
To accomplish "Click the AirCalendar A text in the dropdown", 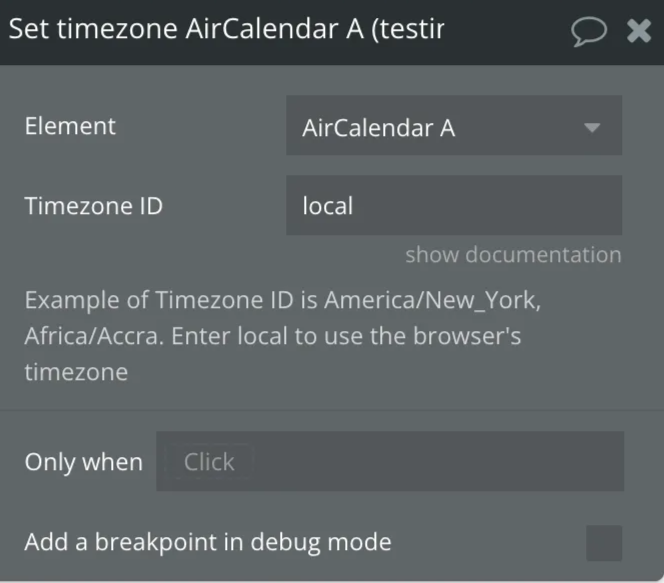I will pos(379,127).
